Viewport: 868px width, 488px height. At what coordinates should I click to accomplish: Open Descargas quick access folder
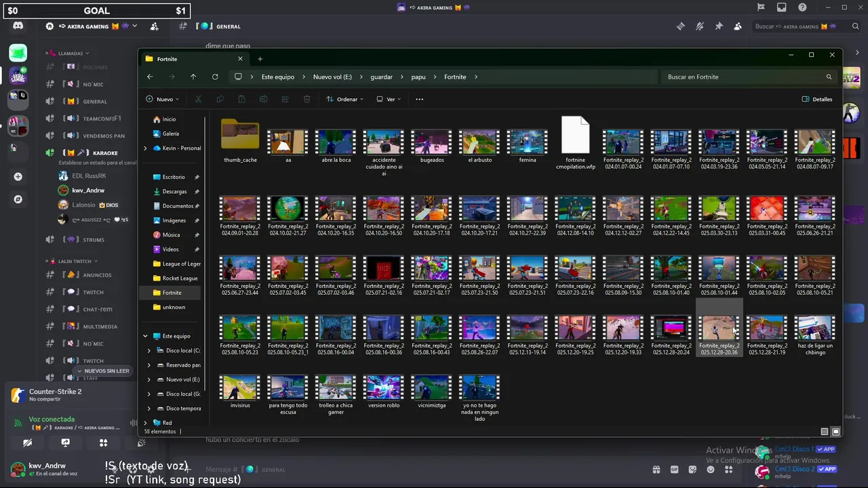point(174,191)
